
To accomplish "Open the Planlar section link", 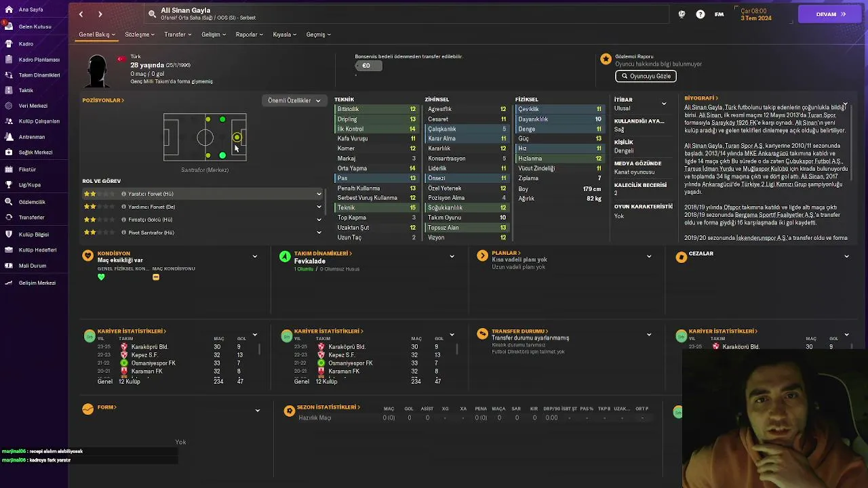I will pyautogui.click(x=505, y=253).
